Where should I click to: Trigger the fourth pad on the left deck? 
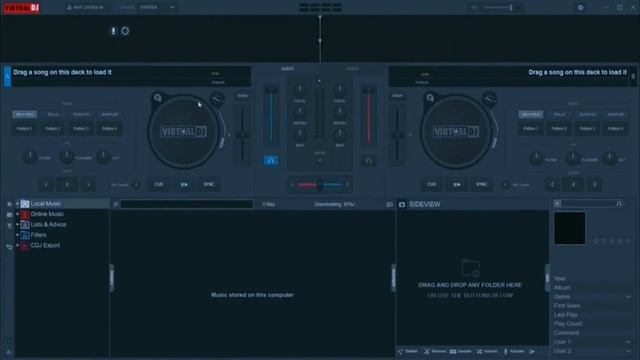110,129
